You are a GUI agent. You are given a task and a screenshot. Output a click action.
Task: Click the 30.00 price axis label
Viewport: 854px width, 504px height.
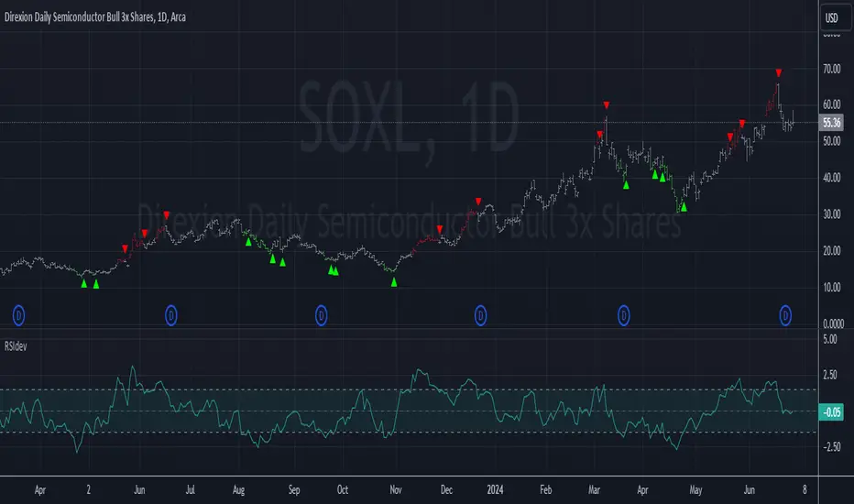point(832,214)
